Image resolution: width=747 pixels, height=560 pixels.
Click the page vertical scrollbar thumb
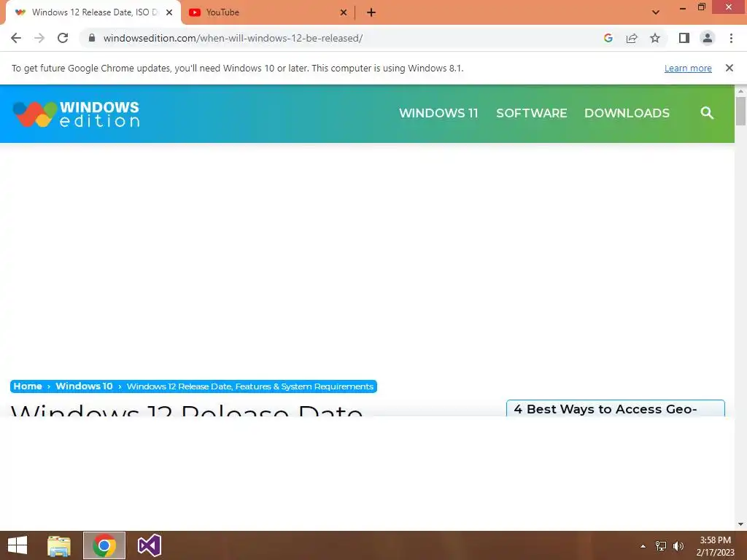pos(740,111)
